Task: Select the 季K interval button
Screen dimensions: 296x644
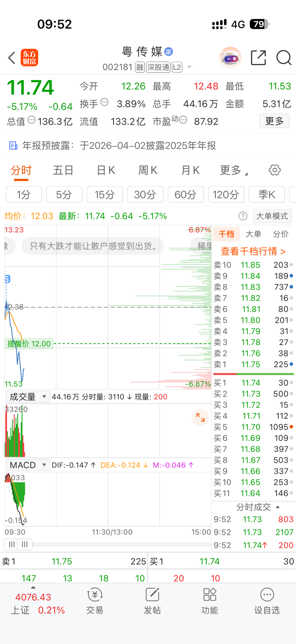Action: (267, 194)
